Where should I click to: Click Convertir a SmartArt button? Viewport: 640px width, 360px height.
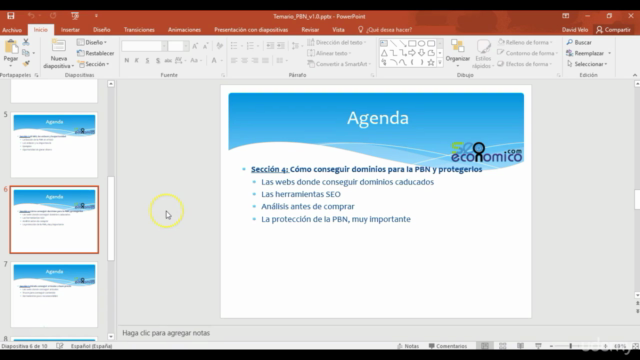(x=339, y=64)
